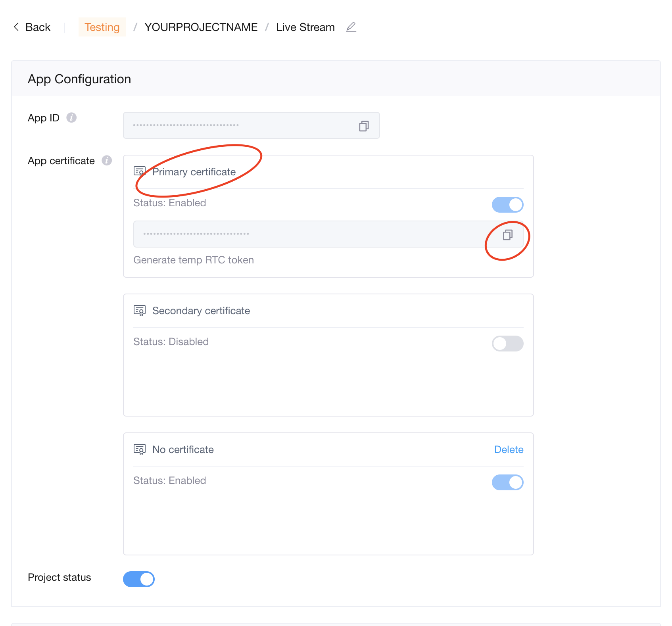Click Generate temp RTC token
Image resolution: width=672 pixels, height=626 pixels.
pyautogui.click(x=194, y=260)
